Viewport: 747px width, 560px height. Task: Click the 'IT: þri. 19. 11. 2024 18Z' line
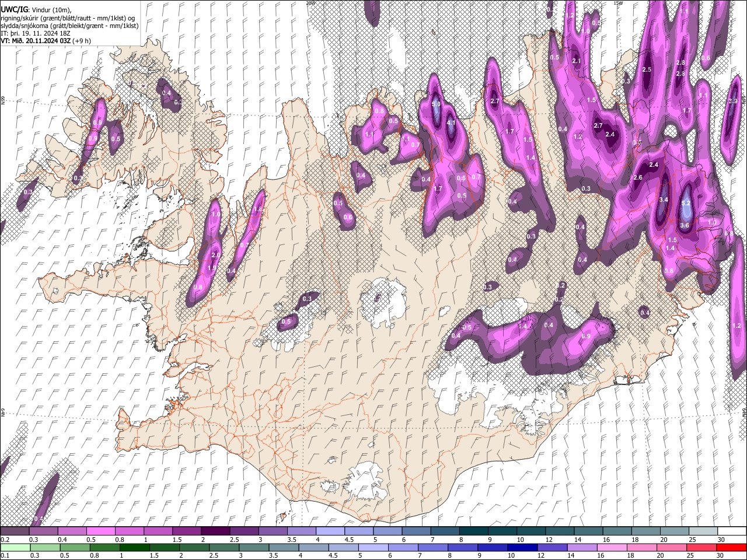point(36,33)
